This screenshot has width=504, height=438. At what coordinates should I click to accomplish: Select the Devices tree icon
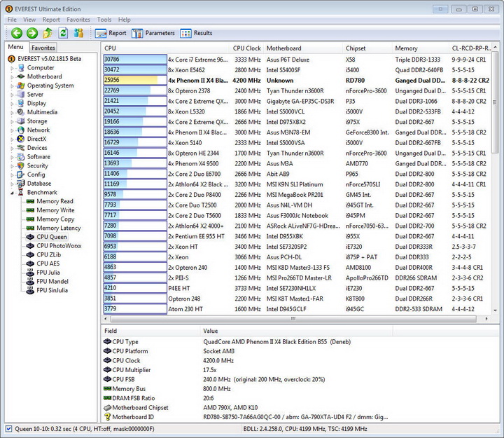(x=21, y=148)
